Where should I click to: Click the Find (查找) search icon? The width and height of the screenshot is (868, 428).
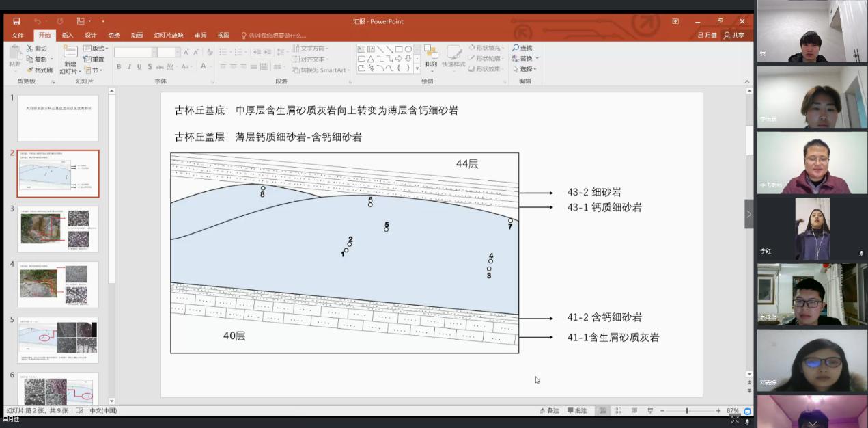516,48
